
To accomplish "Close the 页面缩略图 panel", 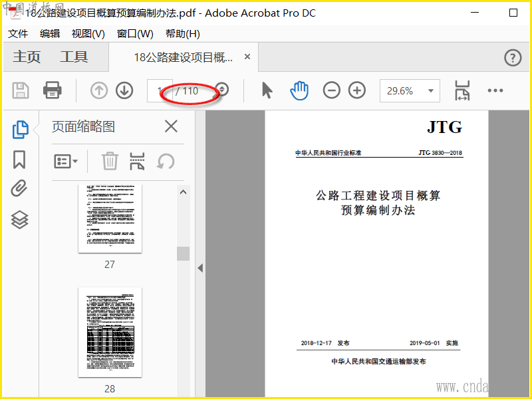I will pos(171,126).
